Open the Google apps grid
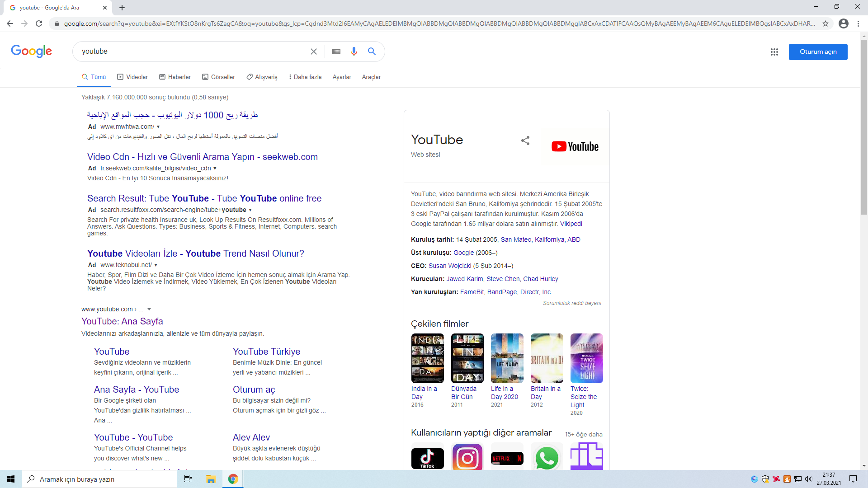 point(774,52)
